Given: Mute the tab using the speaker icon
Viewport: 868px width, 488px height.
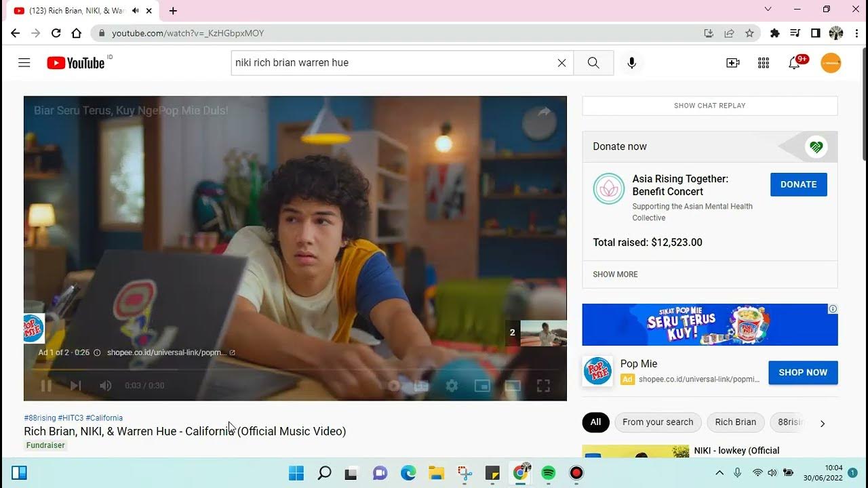Looking at the screenshot, I should coord(135,11).
